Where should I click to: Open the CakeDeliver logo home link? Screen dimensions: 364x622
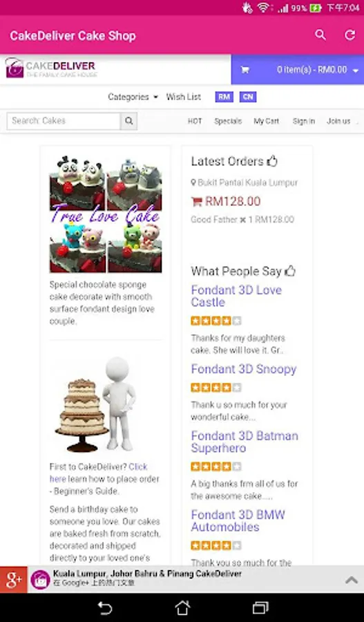(50, 68)
